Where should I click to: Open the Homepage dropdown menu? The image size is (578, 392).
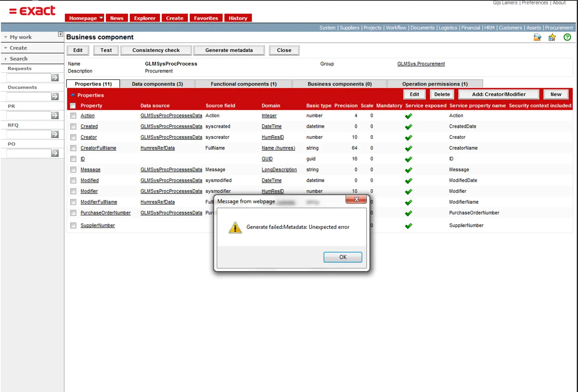(101, 18)
